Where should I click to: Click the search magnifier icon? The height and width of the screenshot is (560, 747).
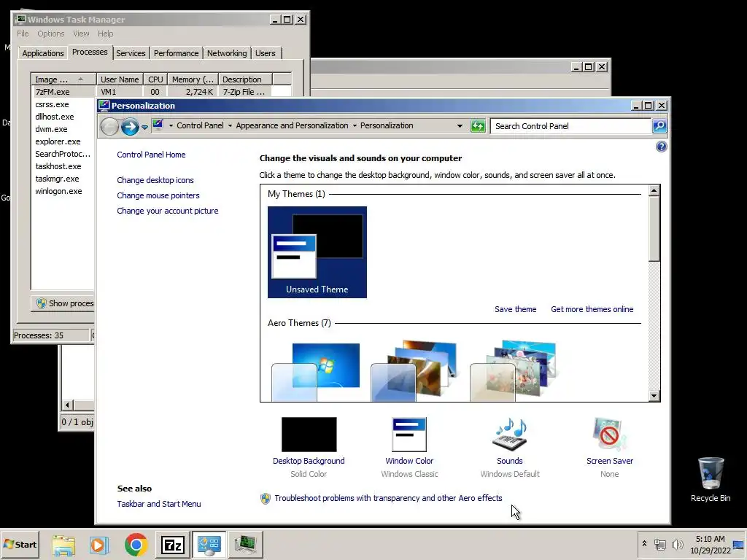tap(659, 126)
